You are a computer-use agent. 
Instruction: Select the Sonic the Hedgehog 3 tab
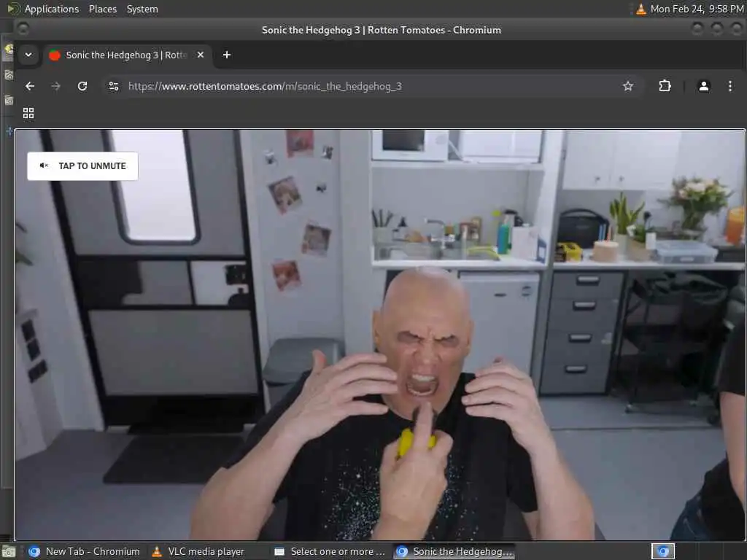tap(127, 55)
